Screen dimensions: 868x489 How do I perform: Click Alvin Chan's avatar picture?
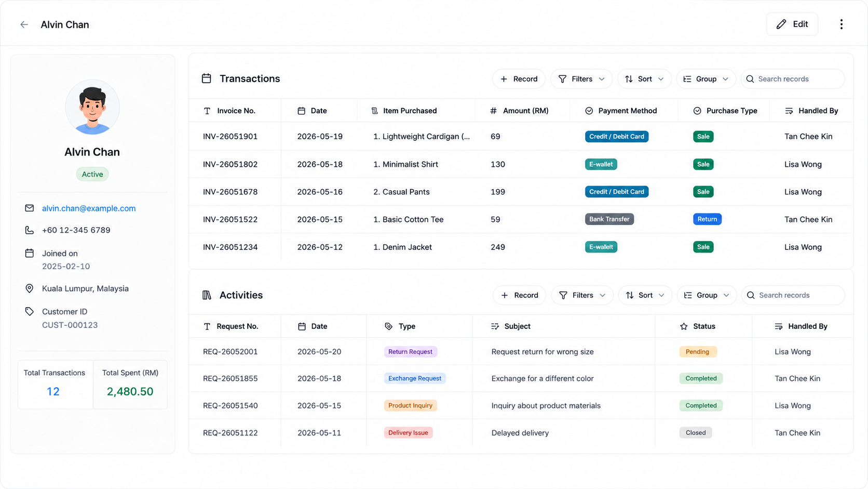[x=92, y=108]
